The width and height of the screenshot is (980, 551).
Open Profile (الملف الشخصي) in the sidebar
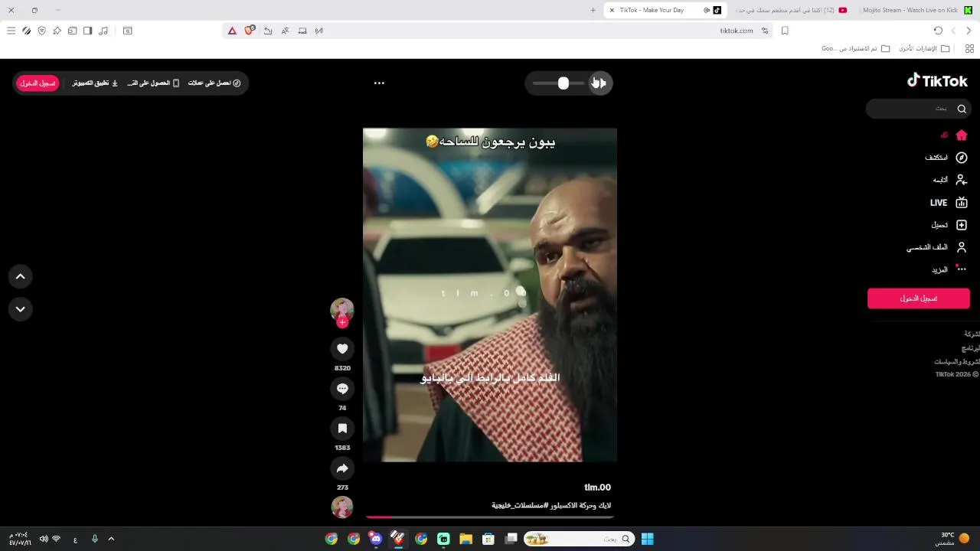pyautogui.click(x=937, y=247)
